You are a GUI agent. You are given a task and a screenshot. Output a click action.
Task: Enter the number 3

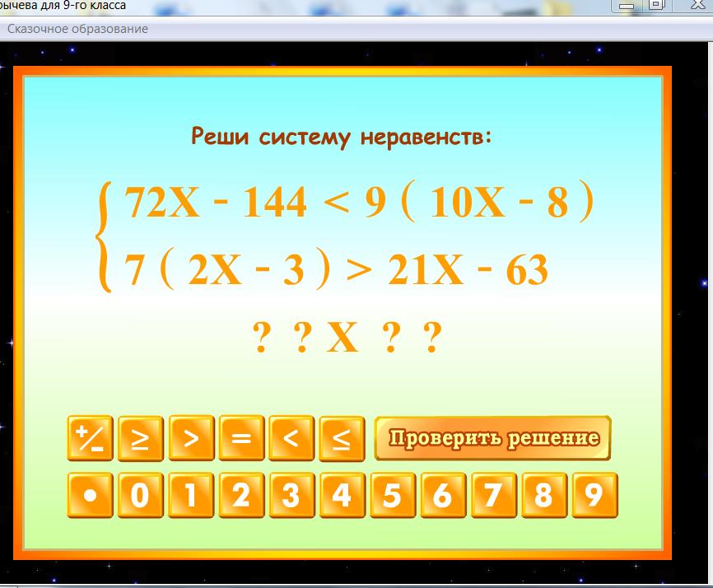click(291, 495)
